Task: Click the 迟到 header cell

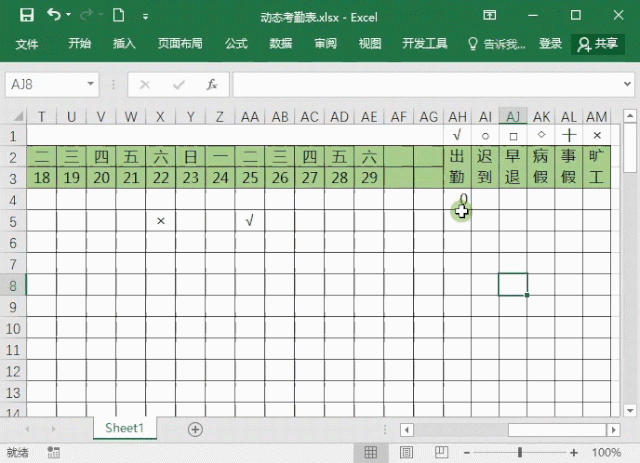Action: [x=485, y=167]
